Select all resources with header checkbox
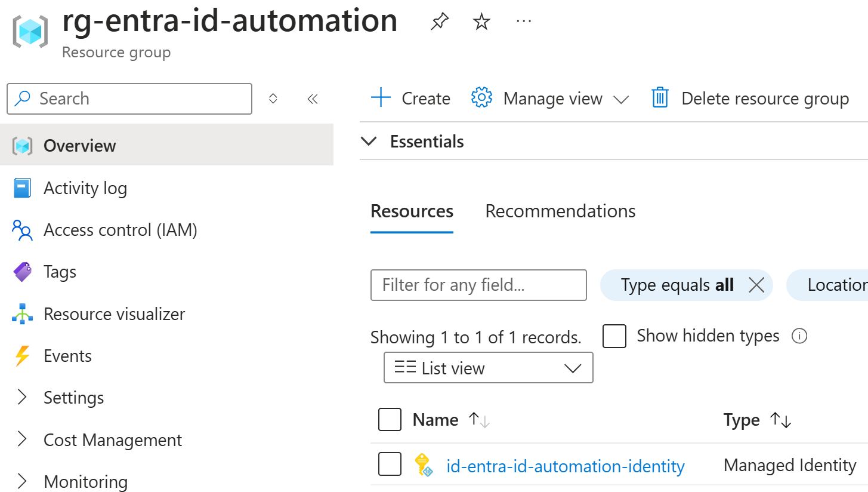This screenshot has width=868, height=492. pos(390,420)
